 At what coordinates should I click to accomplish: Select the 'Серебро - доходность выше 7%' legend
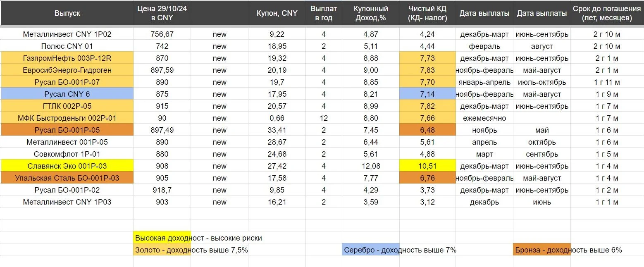[x=400, y=250]
